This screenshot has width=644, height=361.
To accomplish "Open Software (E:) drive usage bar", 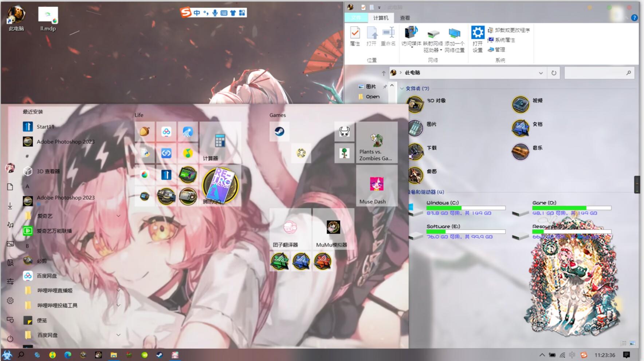I will pyautogui.click(x=466, y=231).
